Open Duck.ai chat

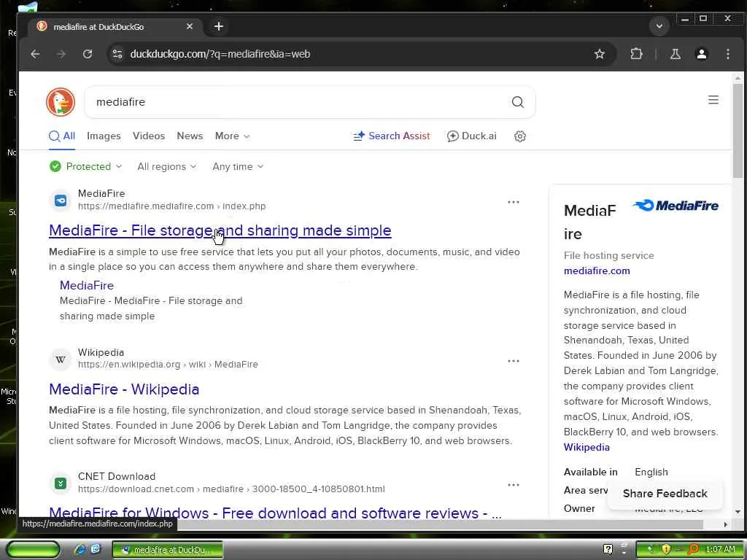(x=472, y=136)
